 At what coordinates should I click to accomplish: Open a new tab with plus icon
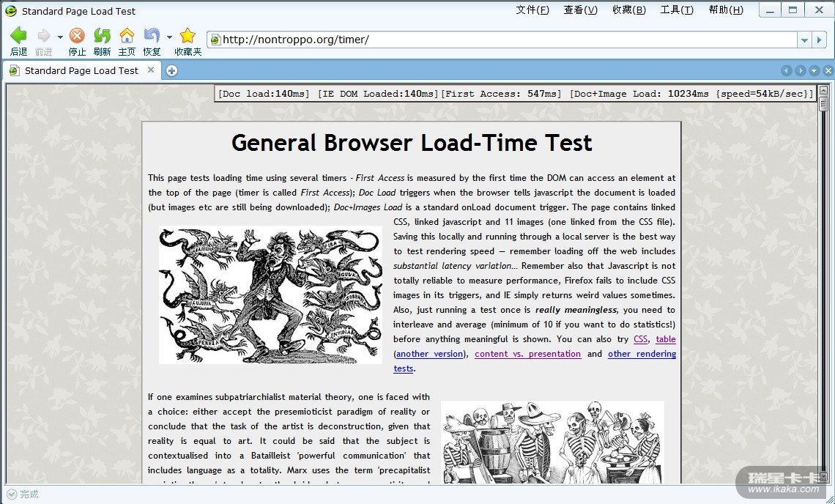tap(171, 70)
